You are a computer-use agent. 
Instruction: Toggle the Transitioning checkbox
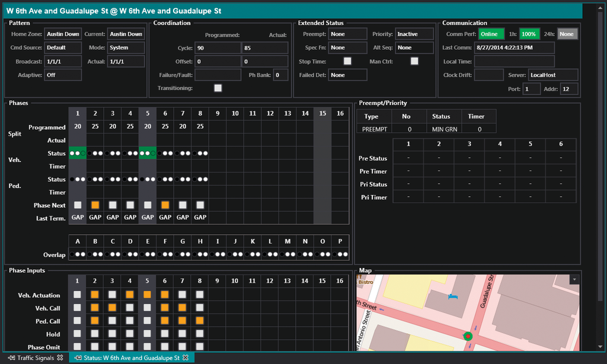(218, 88)
